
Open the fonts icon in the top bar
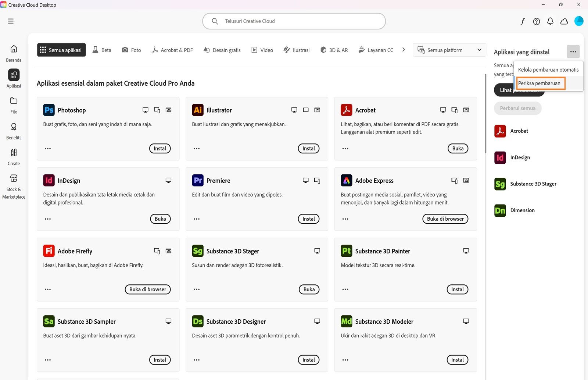tap(523, 21)
